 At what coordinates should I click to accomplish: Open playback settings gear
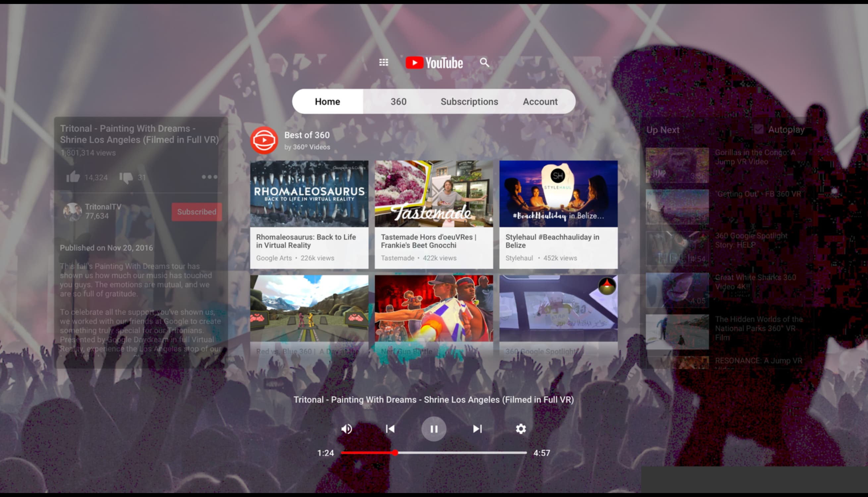point(521,429)
